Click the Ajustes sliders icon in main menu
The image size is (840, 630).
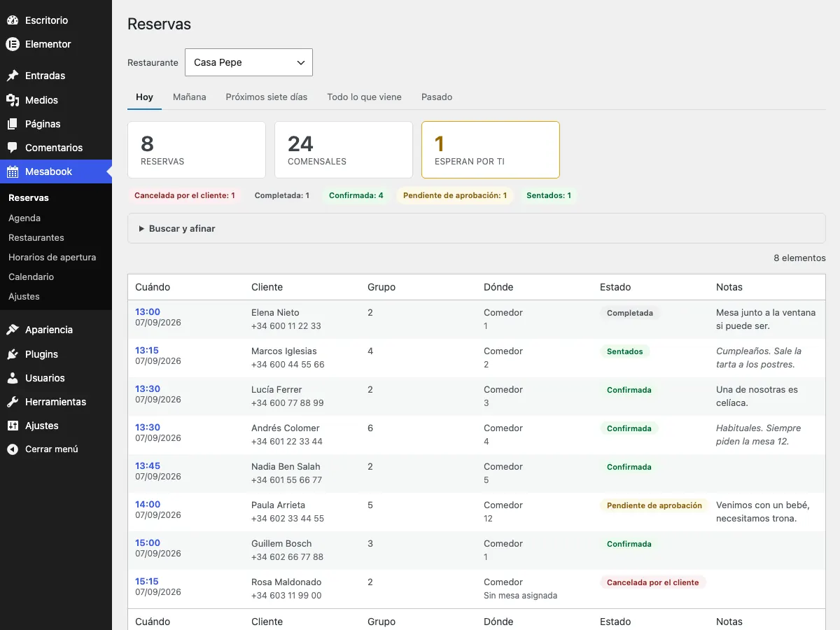13,426
